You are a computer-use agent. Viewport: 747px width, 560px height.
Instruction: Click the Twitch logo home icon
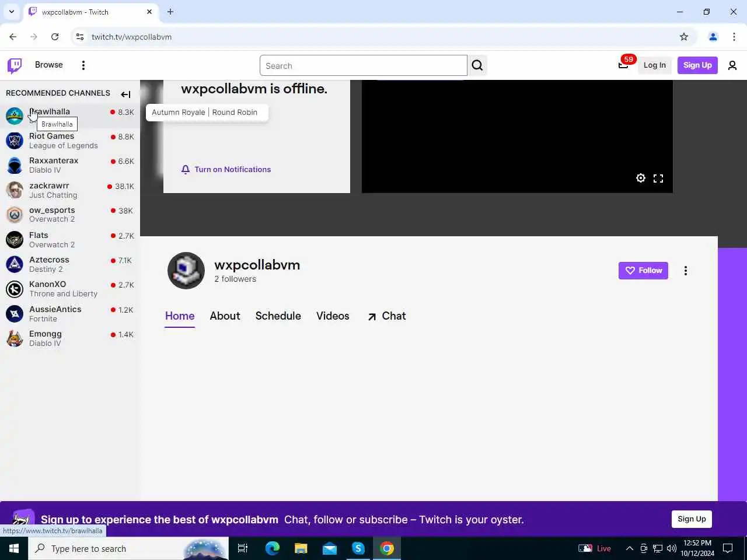(x=15, y=65)
